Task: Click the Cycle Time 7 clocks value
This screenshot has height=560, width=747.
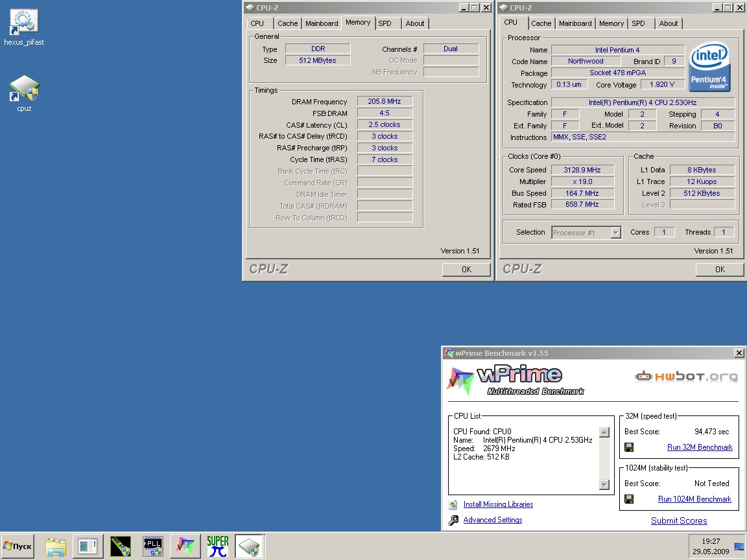Action: click(x=385, y=159)
